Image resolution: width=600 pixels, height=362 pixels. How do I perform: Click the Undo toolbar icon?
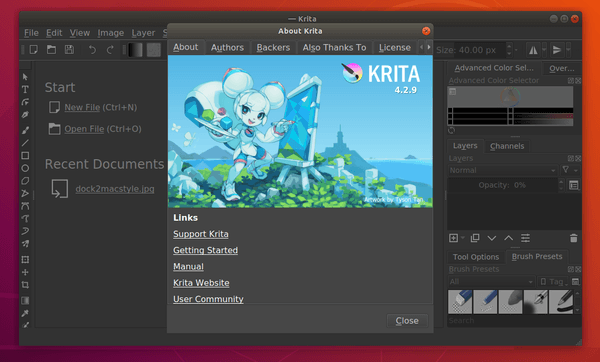(x=92, y=49)
